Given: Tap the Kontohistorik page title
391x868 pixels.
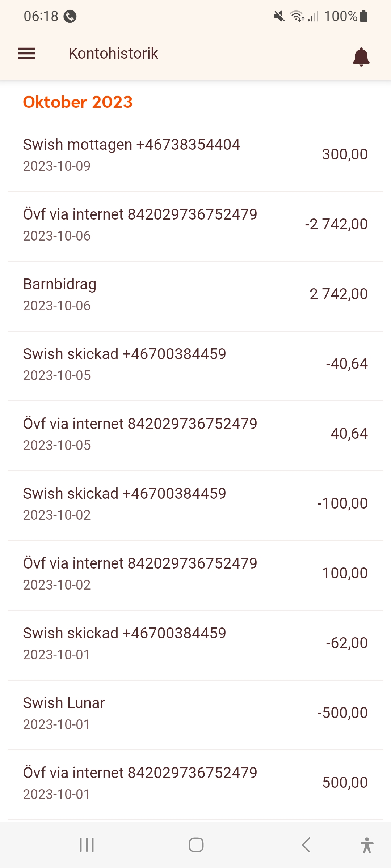Looking at the screenshot, I should pyautogui.click(x=113, y=54).
